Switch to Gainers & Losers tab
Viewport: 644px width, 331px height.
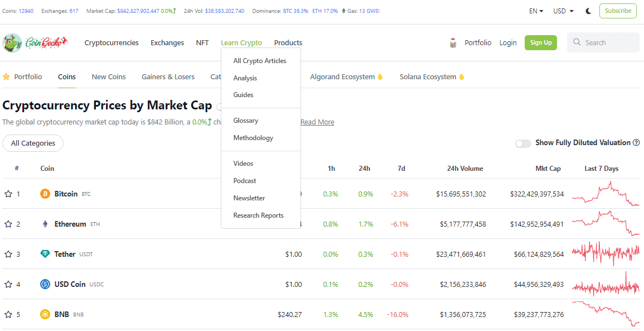[168, 77]
